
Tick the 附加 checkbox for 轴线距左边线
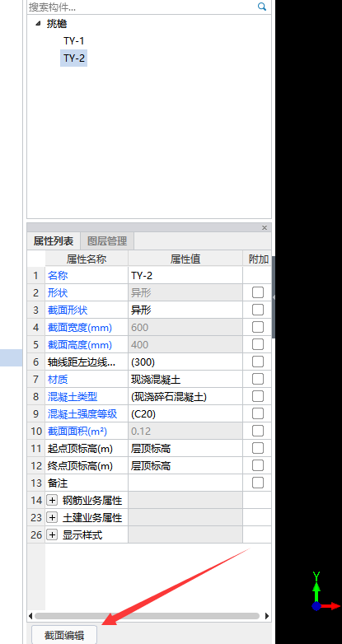pyautogui.click(x=258, y=362)
